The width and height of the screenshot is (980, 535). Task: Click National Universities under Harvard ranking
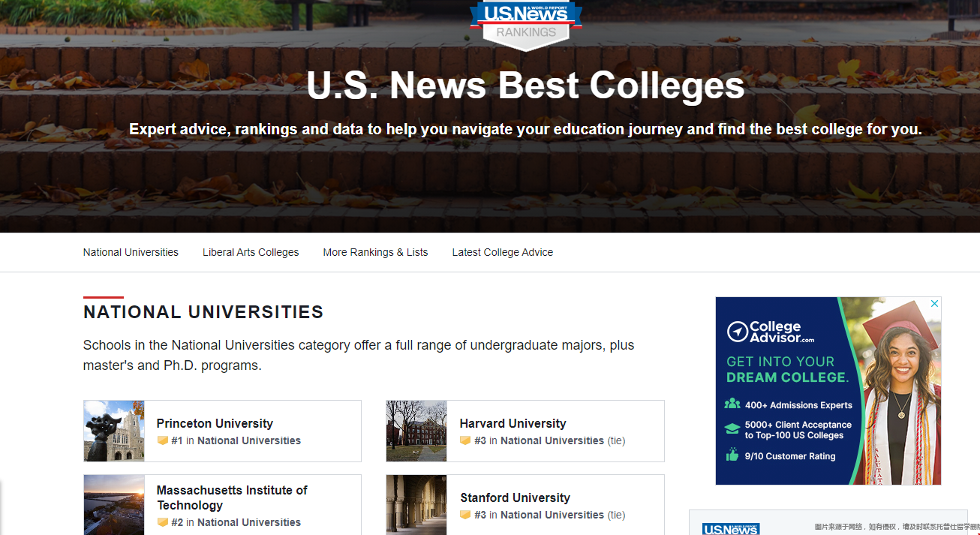[x=552, y=440]
